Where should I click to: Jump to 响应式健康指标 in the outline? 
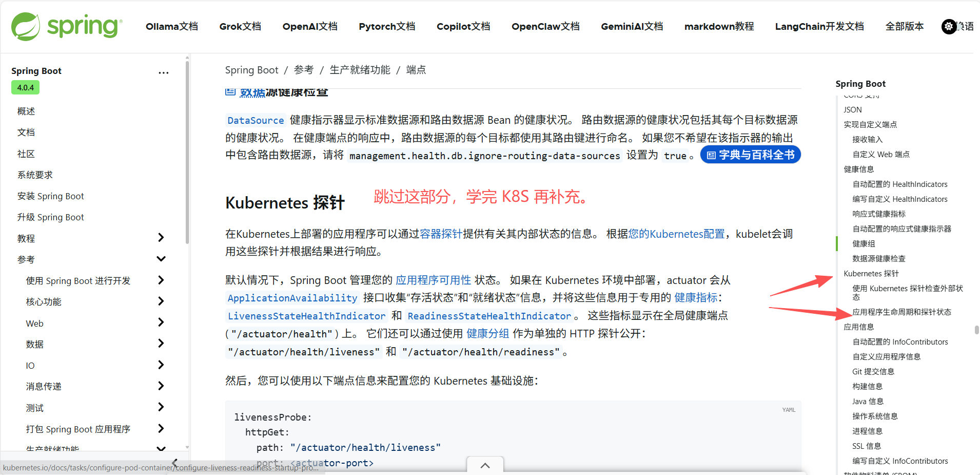coord(879,214)
